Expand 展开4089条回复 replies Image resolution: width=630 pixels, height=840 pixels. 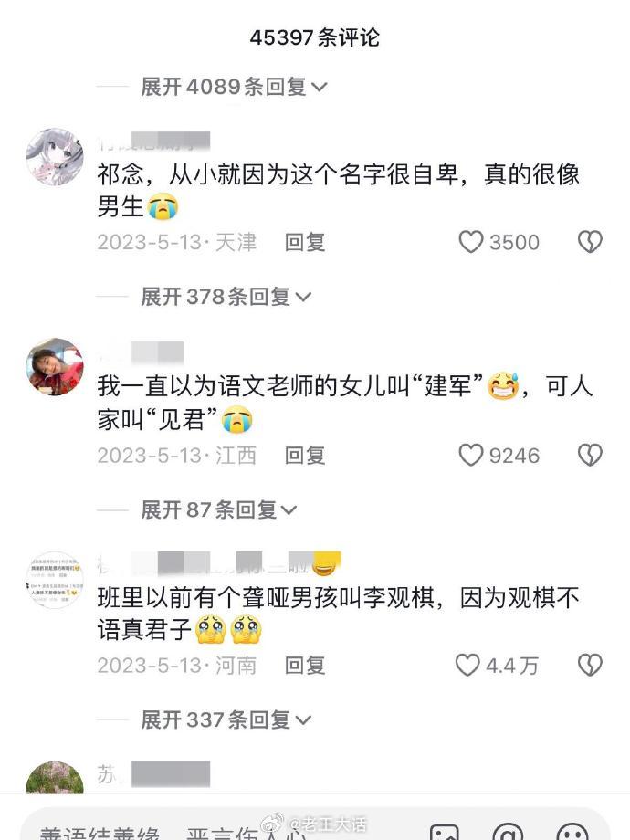click(x=234, y=86)
